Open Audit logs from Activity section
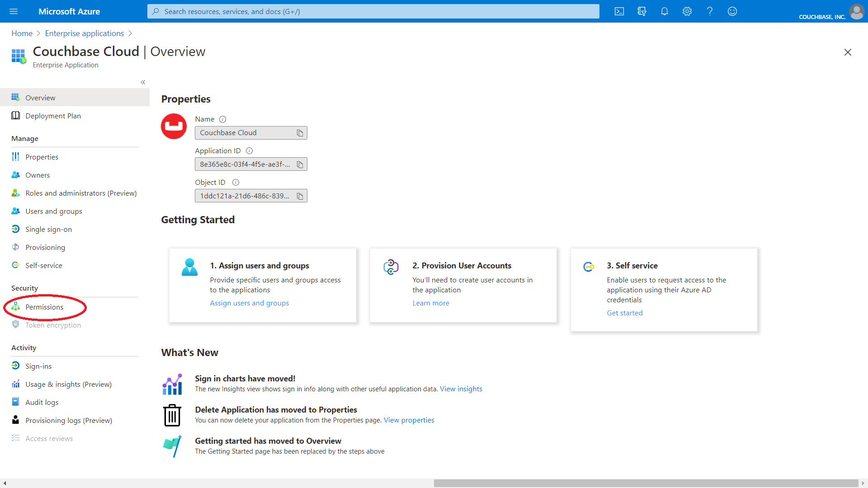This screenshot has width=868, height=488. pos(42,402)
